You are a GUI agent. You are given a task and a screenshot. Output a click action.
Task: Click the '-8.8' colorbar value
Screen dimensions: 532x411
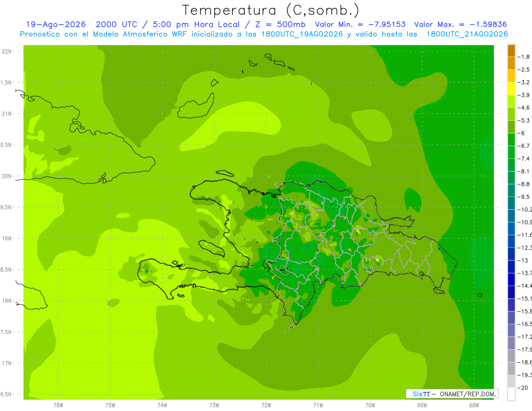click(524, 184)
